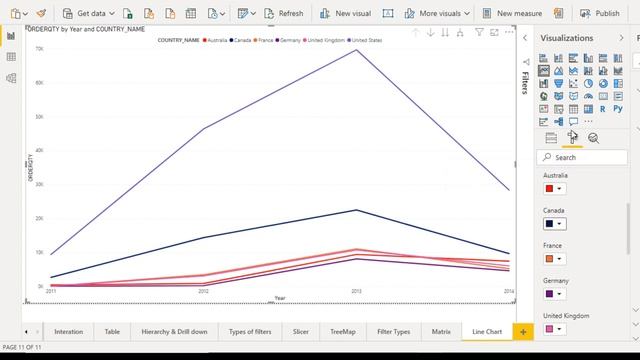Click the Format Painter brush icon

pyautogui.click(x=41, y=13)
